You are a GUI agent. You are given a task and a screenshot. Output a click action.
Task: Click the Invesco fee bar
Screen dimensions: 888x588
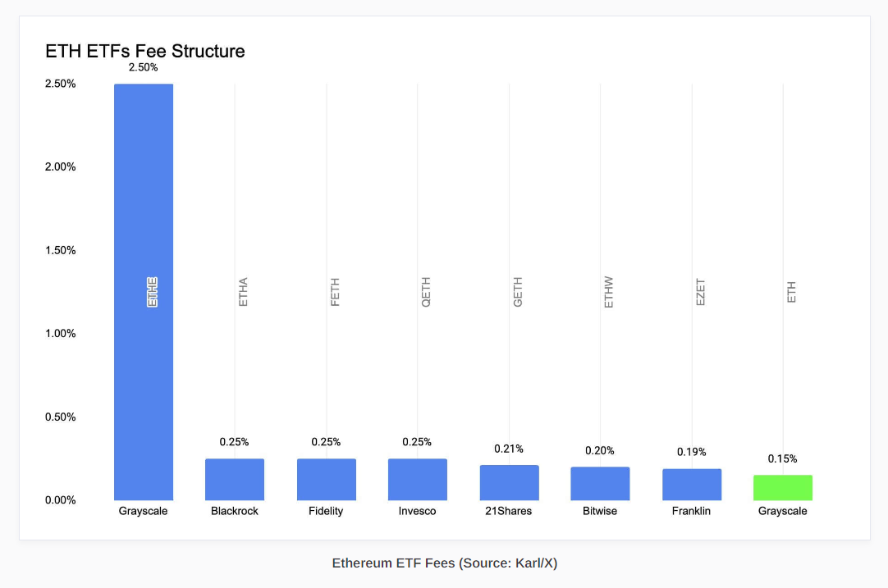[x=418, y=480]
